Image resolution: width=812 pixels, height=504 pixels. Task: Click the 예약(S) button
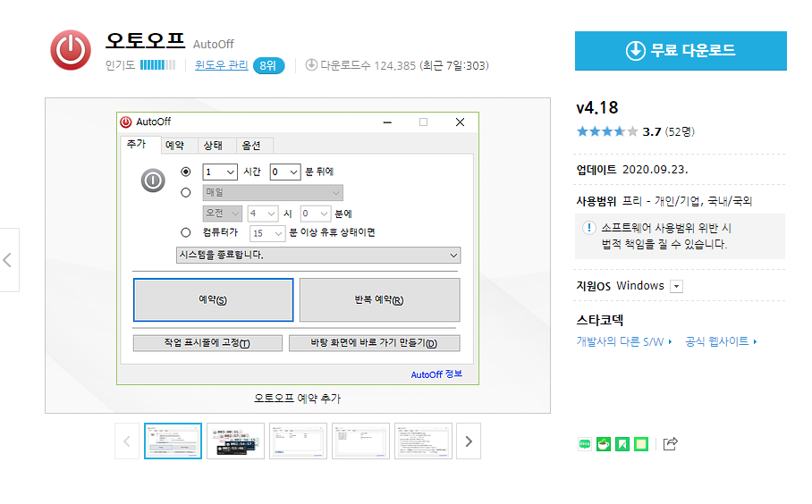click(214, 300)
